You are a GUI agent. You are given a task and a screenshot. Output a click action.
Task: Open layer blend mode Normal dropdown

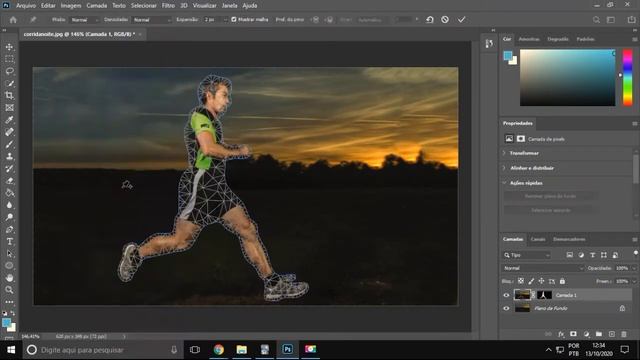(543, 268)
